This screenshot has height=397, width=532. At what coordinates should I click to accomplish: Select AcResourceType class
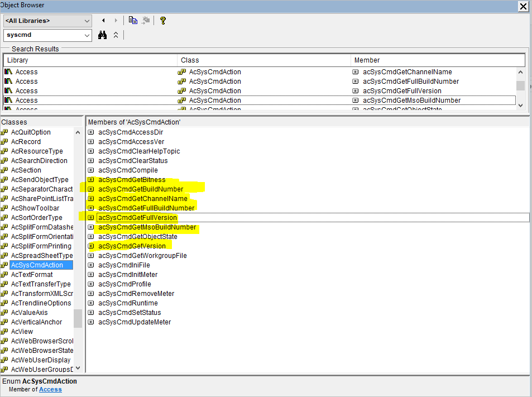(x=37, y=151)
